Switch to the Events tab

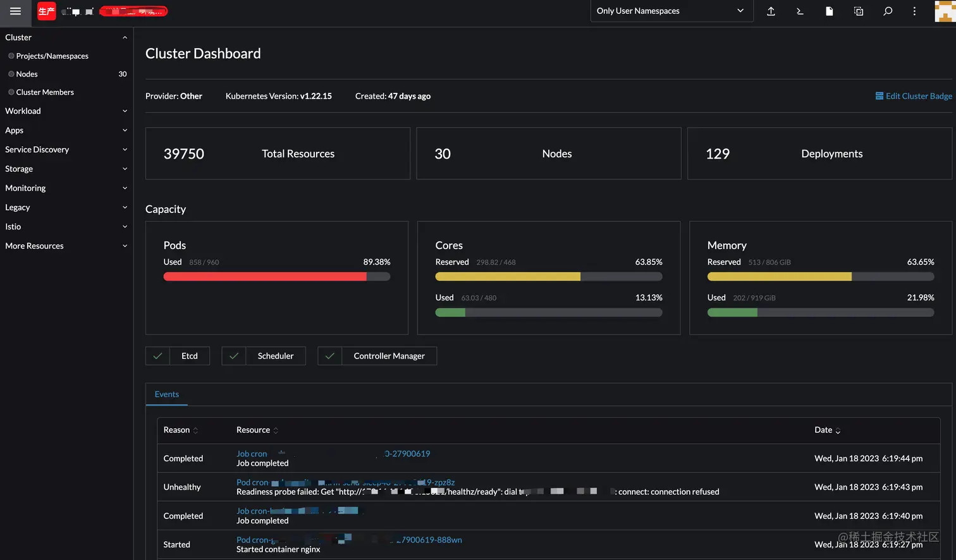pyautogui.click(x=167, y=394)
